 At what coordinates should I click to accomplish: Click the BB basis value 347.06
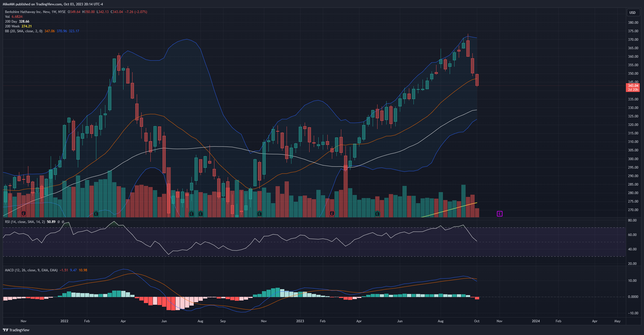pyautogui.click(x=50, y=31)
